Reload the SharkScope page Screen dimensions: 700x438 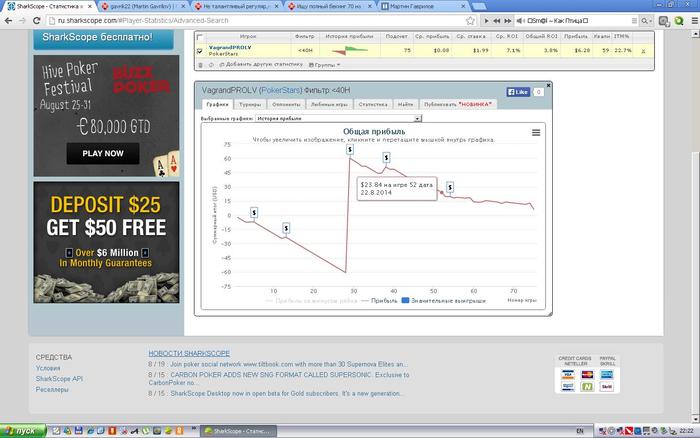[x=37, y=21]
